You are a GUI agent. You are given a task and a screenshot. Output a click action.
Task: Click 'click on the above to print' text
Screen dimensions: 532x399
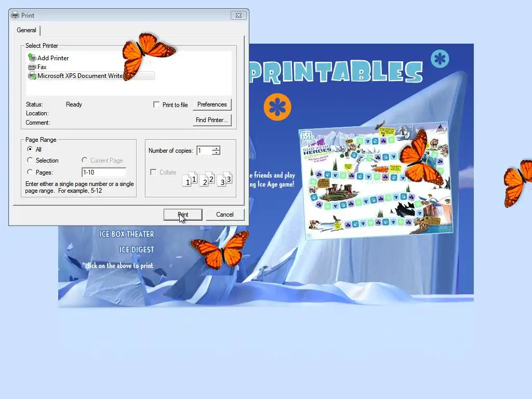(119, 265)
